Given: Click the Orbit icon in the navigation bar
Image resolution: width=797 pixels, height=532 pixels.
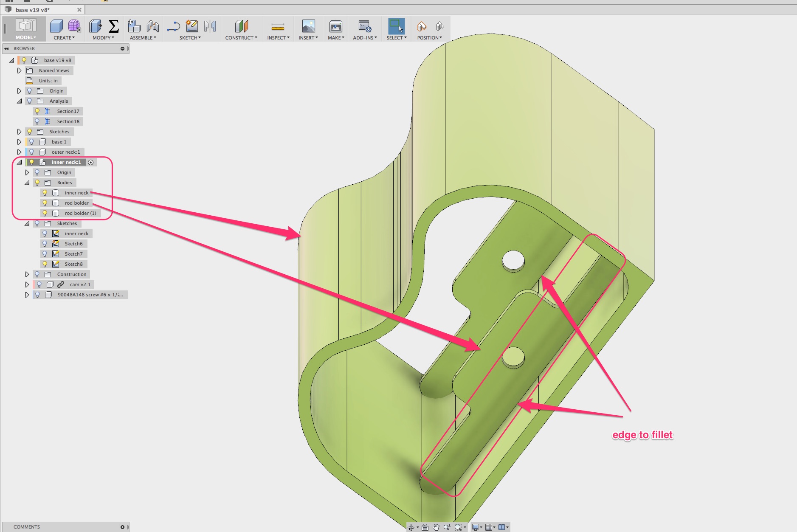Looking at the screenshot, I should (x=411, y=527).
